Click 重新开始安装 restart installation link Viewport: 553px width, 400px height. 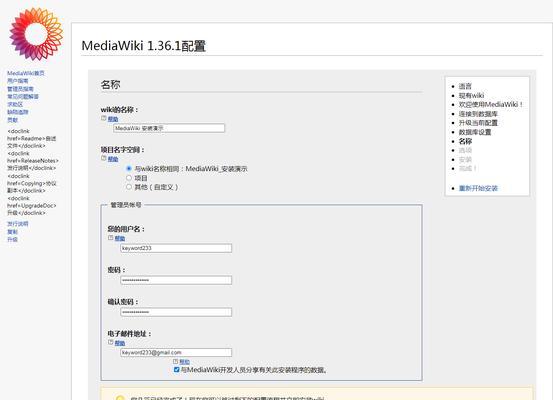pyautogui.click(x=478, y=188)
